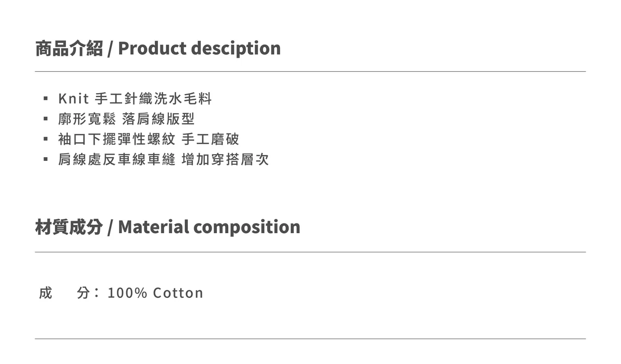Select the 手工磨破 phrase
This screenshot has height=364, width=621.
[211, 139]
